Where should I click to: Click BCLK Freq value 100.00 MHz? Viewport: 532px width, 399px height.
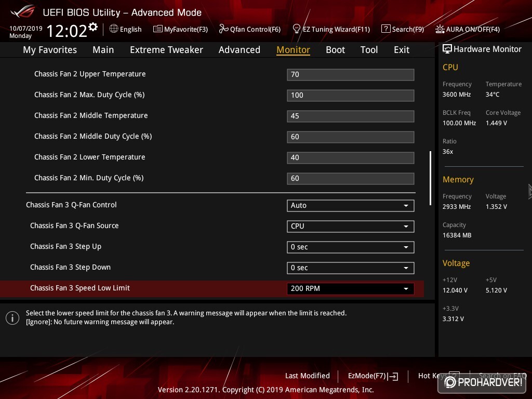tap(459, 123)
